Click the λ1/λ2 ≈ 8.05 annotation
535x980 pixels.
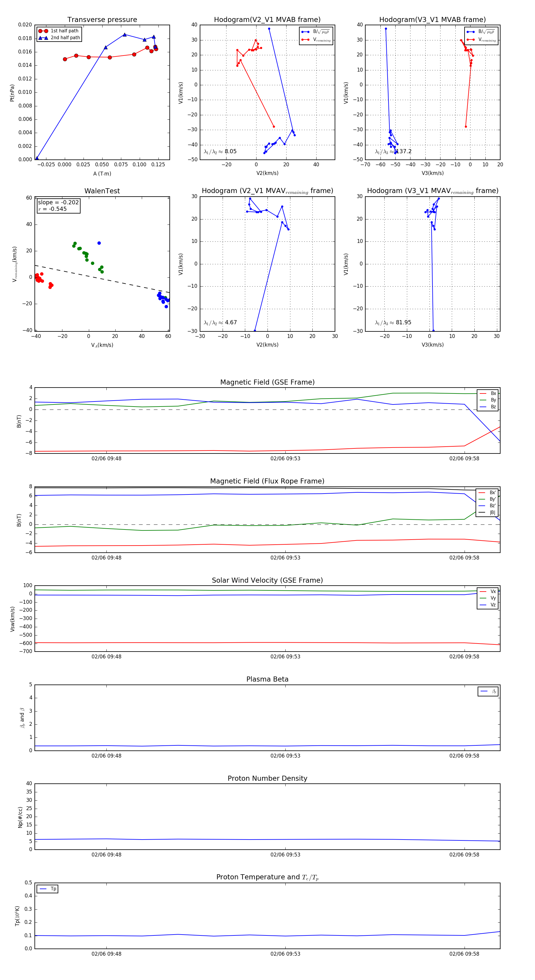click(x=220, y=151)
